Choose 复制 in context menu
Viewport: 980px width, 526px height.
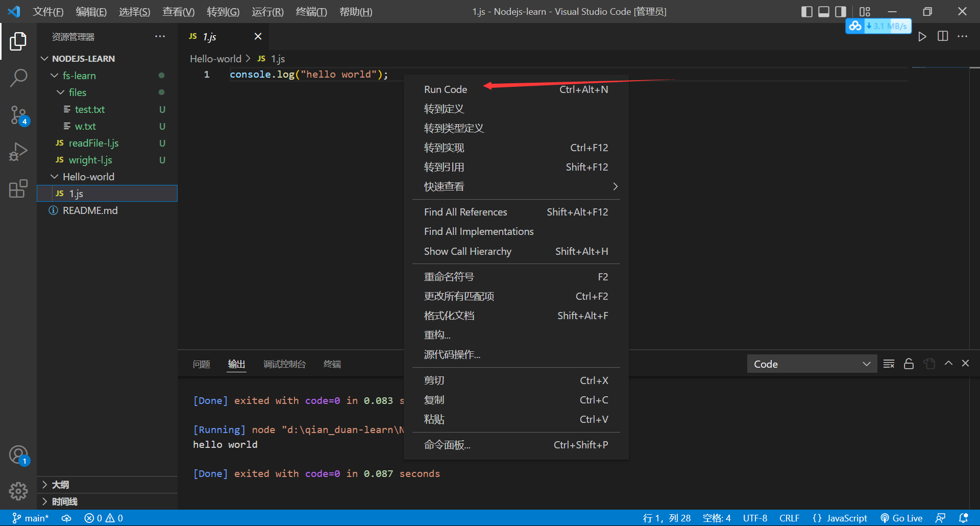point(516,400)
